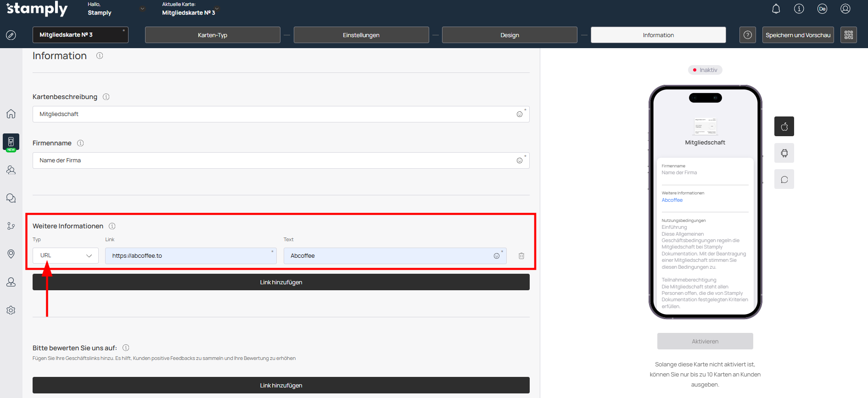Open the notifications bell icon
Image resolution: width=868 pixels, height=398 pixels.
point(776,9)
